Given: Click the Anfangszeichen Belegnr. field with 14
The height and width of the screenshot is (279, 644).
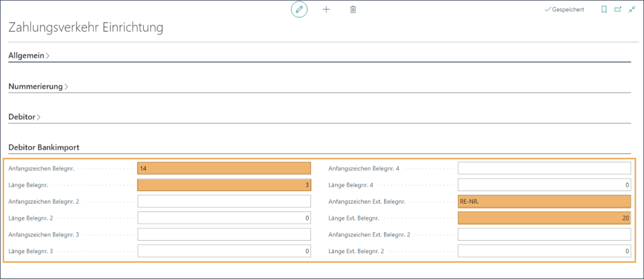Looking at the screenshot, I should coord(224,168).
